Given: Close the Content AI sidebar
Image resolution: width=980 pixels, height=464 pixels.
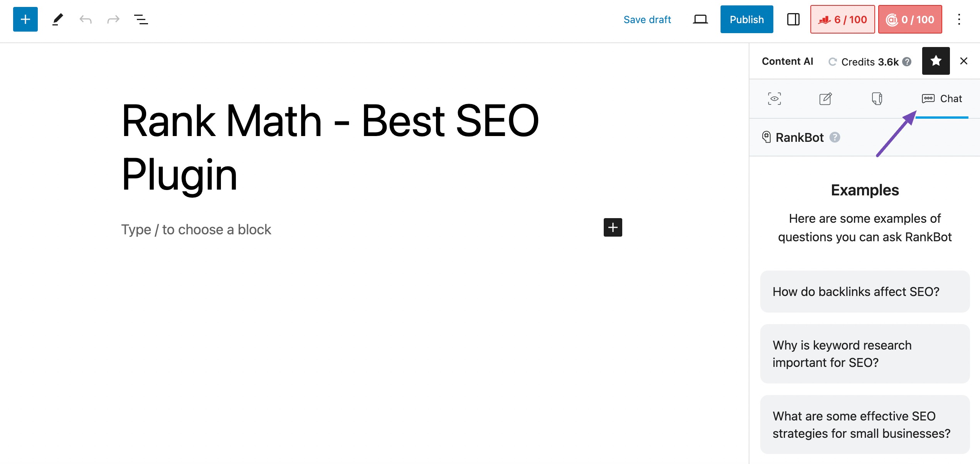Looking at the screenshot, I should pyautogui.click(x=964, y=61).
